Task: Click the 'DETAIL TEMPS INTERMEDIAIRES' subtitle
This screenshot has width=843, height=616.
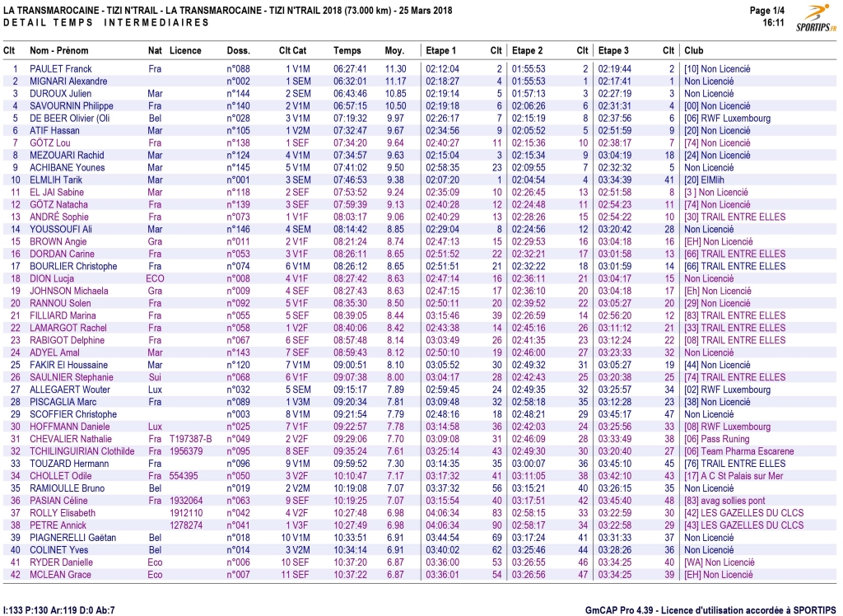Action: (x=106, y=22)
